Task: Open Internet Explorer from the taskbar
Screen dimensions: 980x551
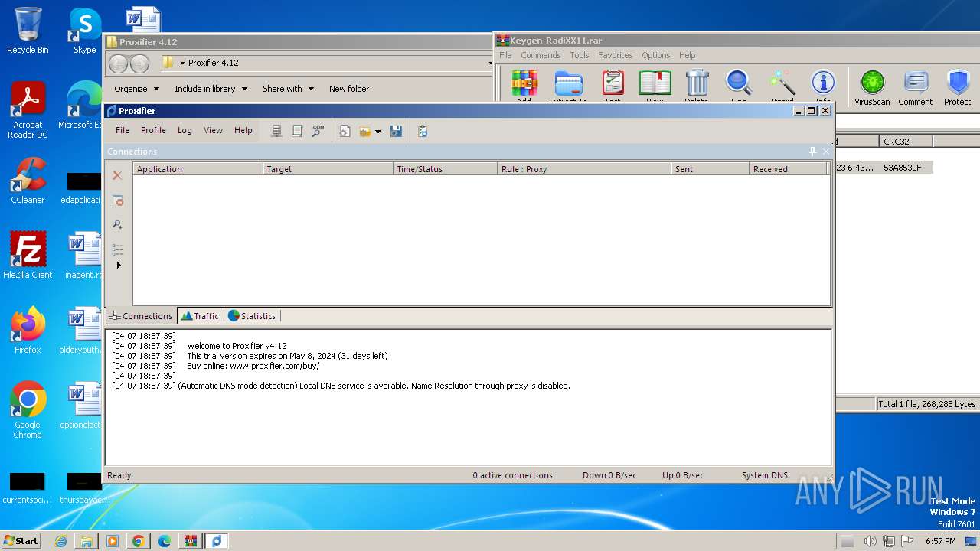Action: (x=60, y=541)
